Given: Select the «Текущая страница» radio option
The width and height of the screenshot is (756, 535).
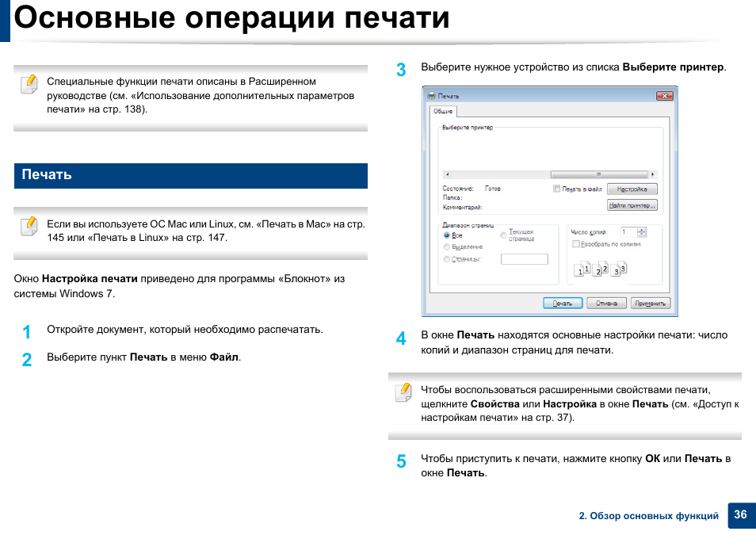Looking at the screenshot, I should (503, 235).
